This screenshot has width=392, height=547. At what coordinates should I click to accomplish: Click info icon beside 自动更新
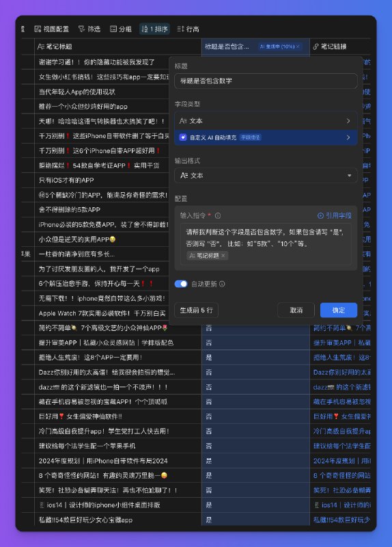pos(222,284)
